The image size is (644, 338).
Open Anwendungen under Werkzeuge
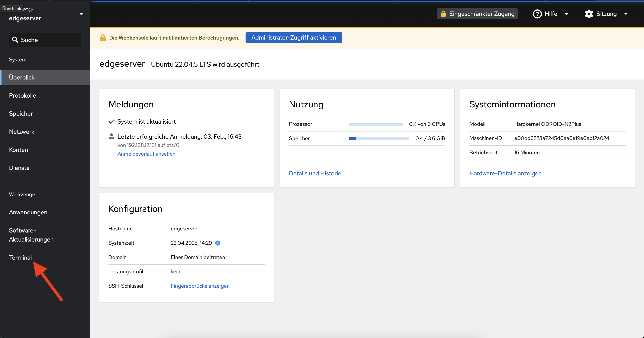coord(45,212)
